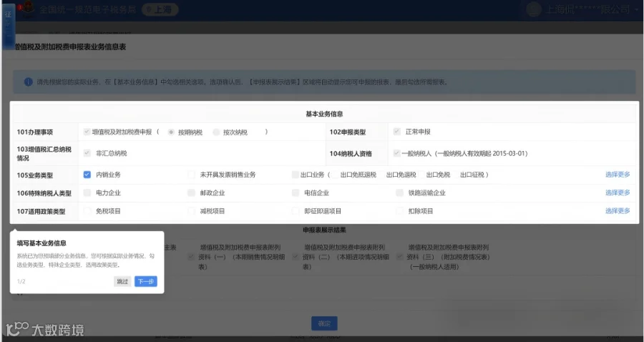
Task: Select the 按期纳税 radio button
Action: click(x=171, y=132)
